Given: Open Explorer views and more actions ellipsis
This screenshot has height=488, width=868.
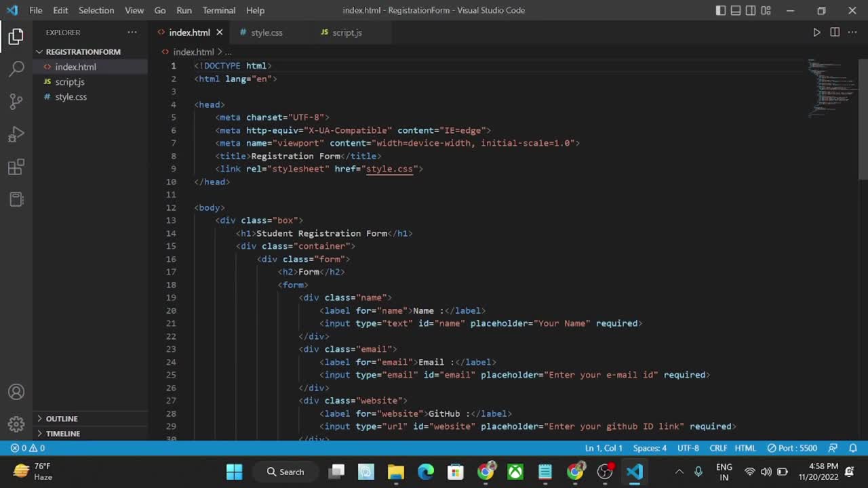Looking at the screenshot, I should (x=132, y=33).
